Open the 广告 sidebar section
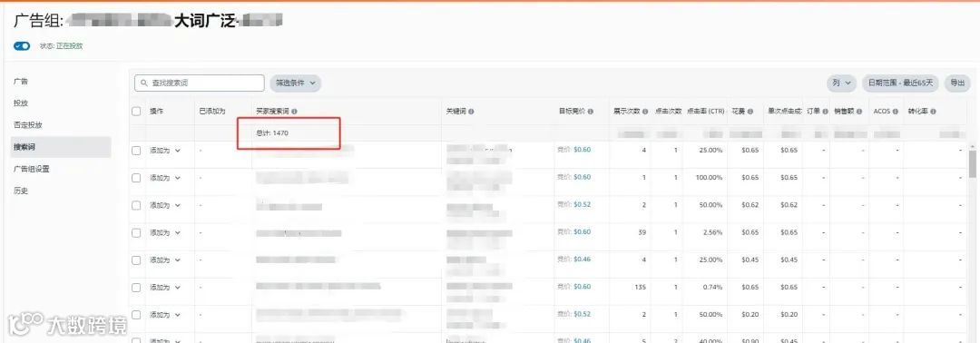980x343 pixels. [21, 82]
